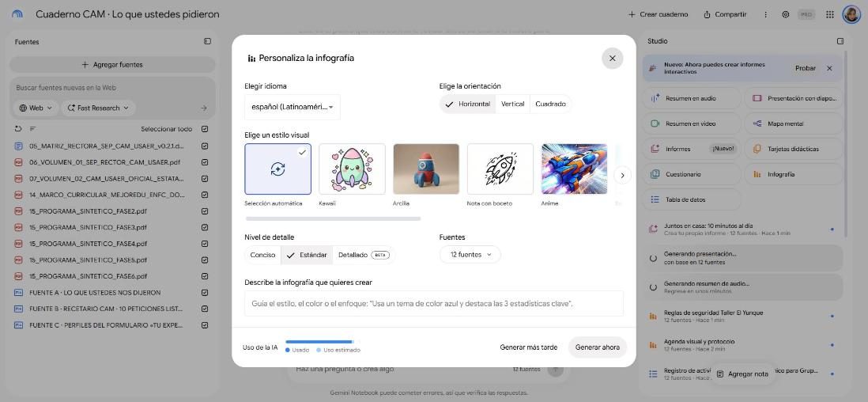Image resolution: width=868 pixels, height=402 pixels.
Task: Toggle checkbox for 06_VOLUMEN_01 source
Action: click(x=205, y=162)
